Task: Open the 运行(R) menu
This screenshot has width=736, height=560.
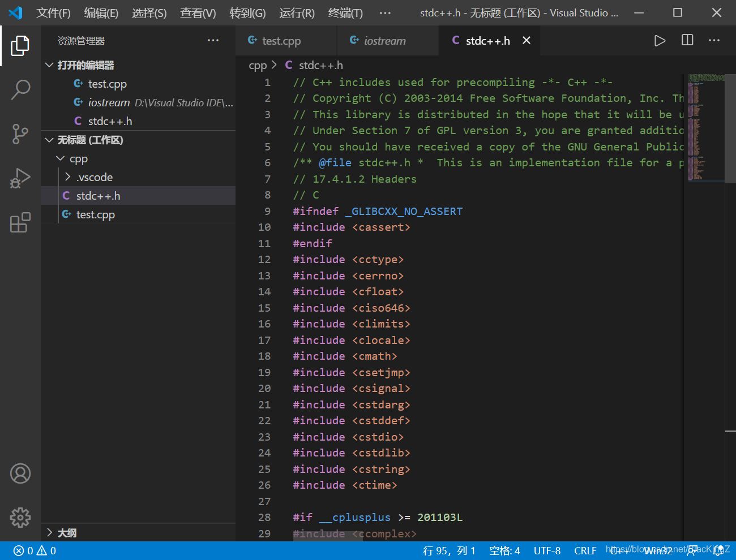Action: pyautogui.click(x=297, y=13)
